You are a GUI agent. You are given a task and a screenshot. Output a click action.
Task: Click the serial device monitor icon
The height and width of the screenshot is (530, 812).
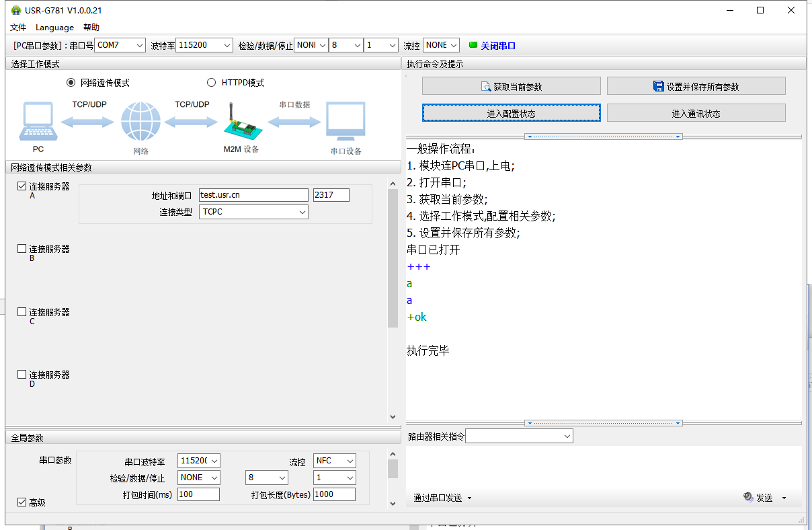[x=346, y=122]
